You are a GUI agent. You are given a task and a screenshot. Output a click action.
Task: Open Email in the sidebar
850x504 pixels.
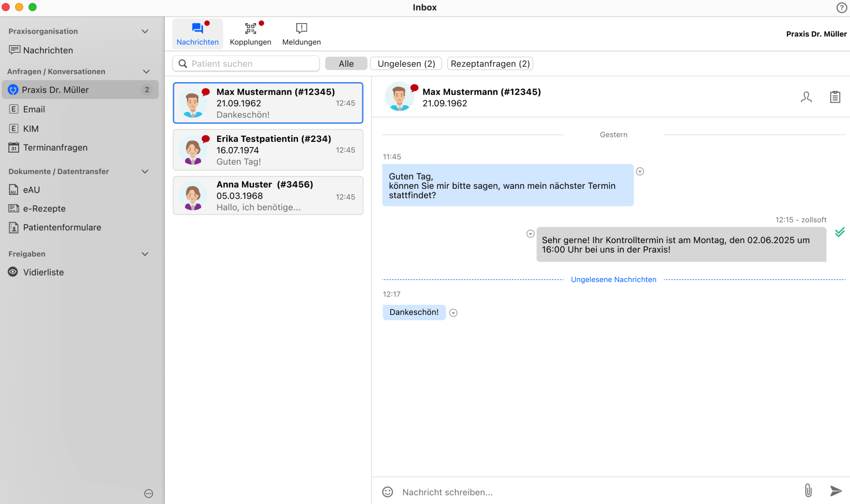[x=80, y=109]
